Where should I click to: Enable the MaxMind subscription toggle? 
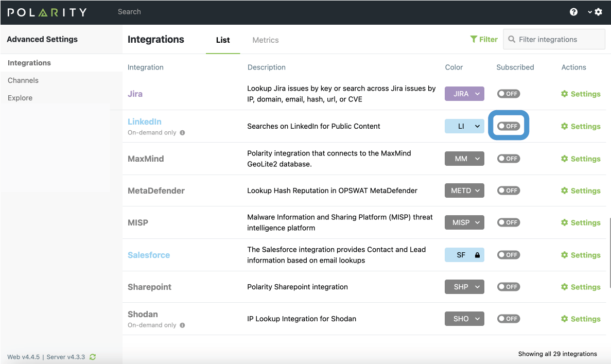508,159
